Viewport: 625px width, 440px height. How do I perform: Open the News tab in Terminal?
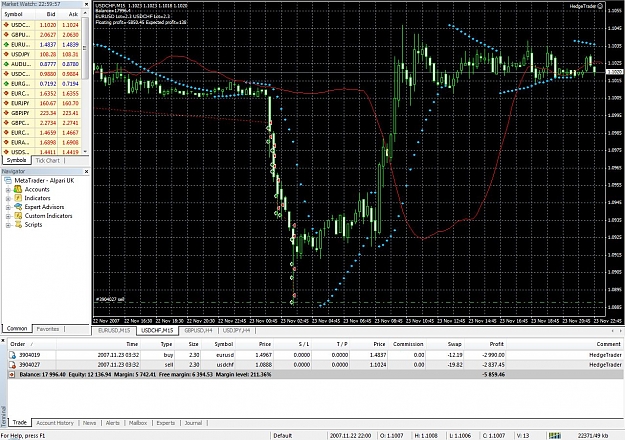point(90,423)
